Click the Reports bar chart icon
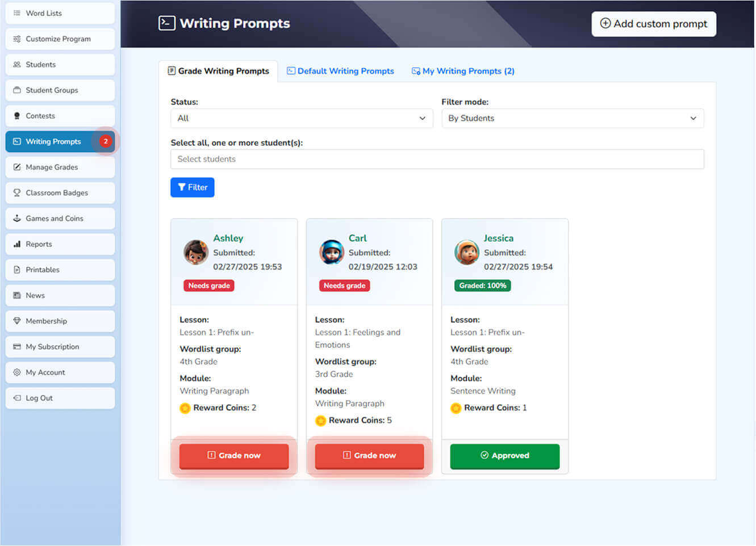 [17, 244]
